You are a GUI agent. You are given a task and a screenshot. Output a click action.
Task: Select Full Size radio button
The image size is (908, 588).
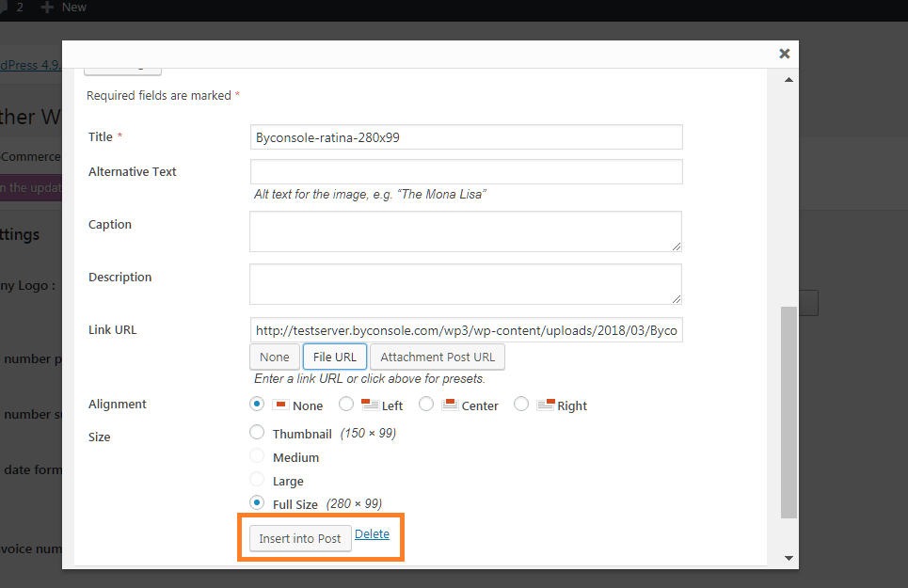pyautogui.click(x=257, y=502)
